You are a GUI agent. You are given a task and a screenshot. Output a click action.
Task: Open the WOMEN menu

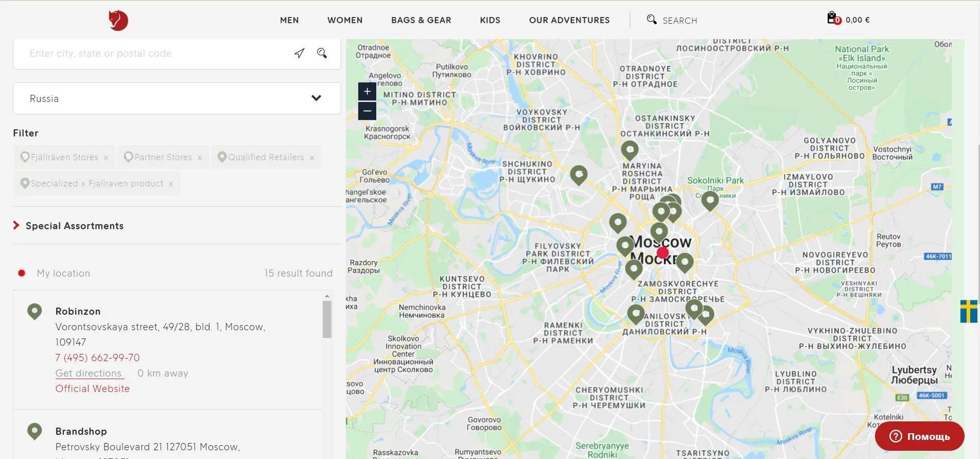click(345, 20)
